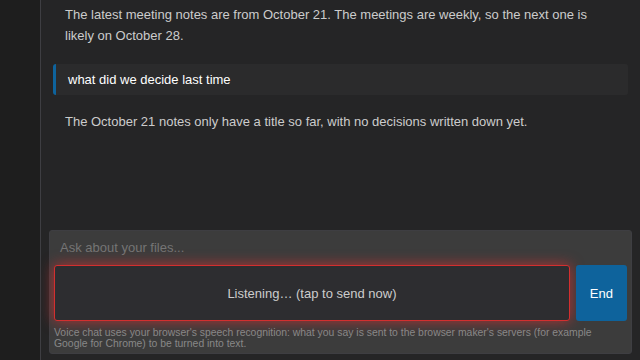Click the reply about October 21 notes having only a title
The width and height of the screenshot is (640, 360).
tap(296, 122)
